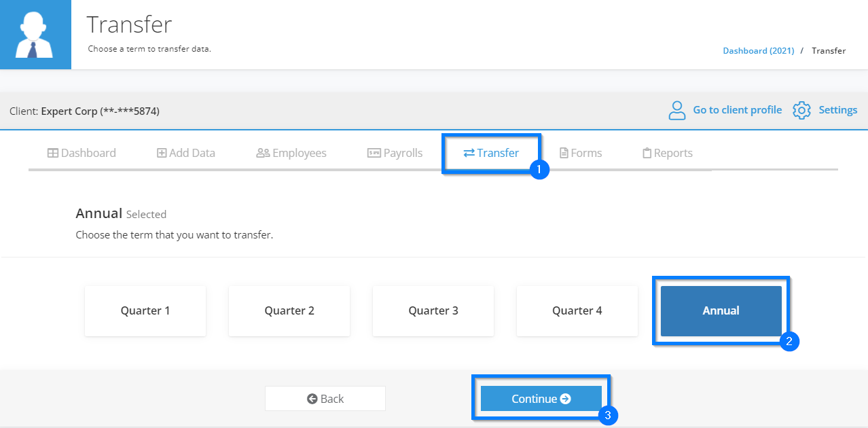Screen dimensions: 868x428
Task: Click the Employees people icon
Action: [263, 153]
